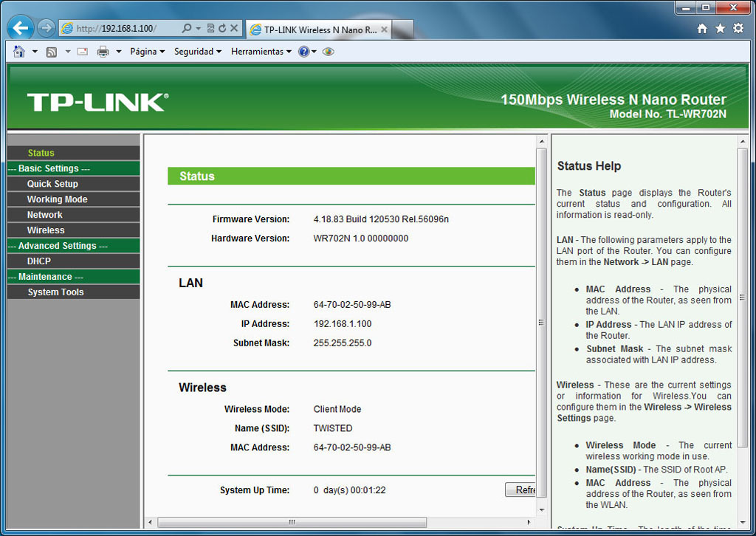Select the TP-LINK Wireless N Nano Router tab
Image resolution: width=756 pixels, height=536 pixels.
pyautogui.click(x=319, y=30)
